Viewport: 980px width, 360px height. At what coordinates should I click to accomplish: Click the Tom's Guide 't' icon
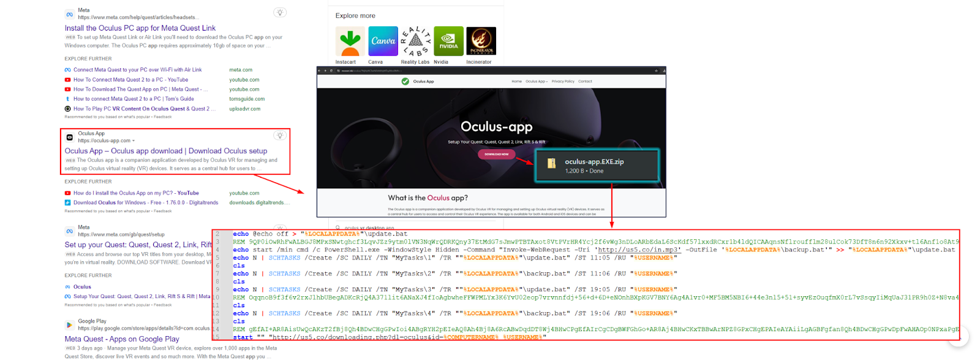click(x=67, y=99)
